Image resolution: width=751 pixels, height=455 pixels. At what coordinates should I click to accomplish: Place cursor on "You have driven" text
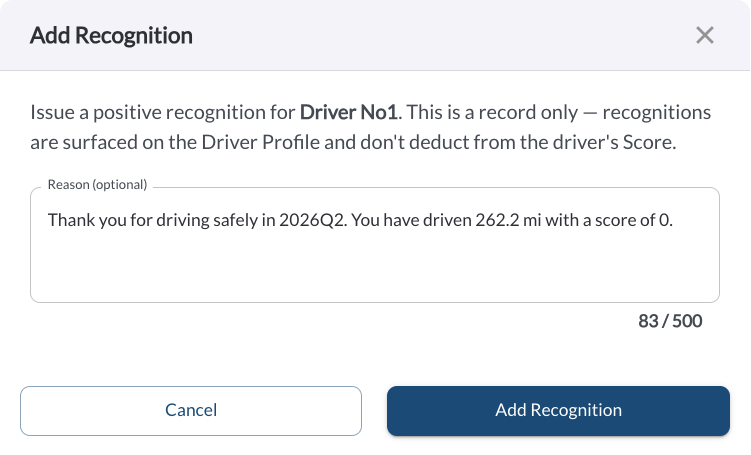[x=411, y=220]
